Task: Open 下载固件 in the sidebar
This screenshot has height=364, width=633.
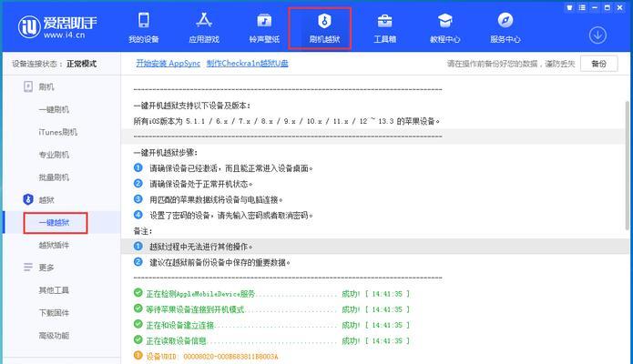Action: click(54, 313)
